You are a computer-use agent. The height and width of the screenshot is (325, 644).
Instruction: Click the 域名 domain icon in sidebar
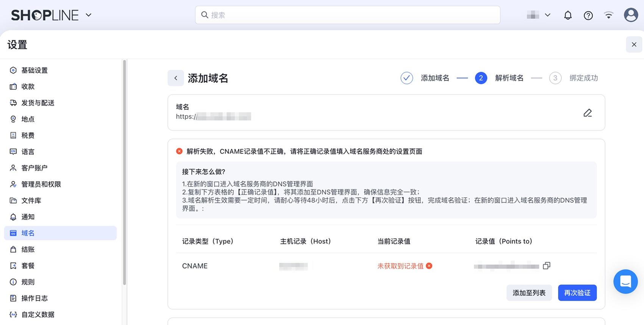tap(13, 233)
